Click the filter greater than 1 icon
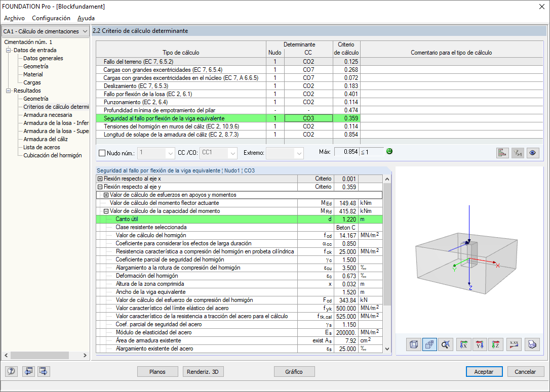550x392 pixels. pos(518,153)
